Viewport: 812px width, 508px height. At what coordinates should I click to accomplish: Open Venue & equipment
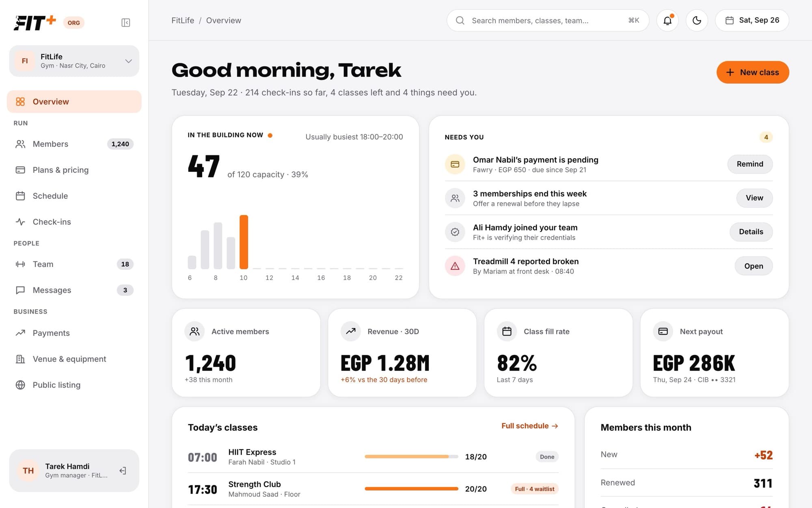[x=74, y=359]
